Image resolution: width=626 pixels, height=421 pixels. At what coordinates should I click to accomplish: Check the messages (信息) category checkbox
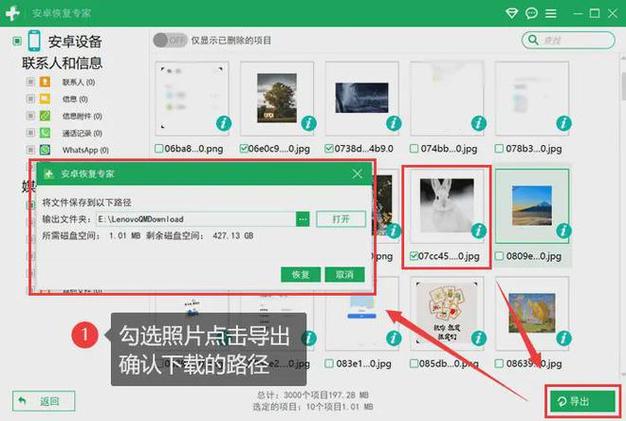point(30,99)
